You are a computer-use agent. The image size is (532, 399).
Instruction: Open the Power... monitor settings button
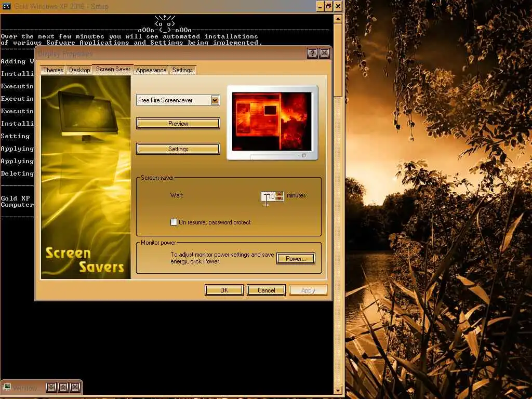point(296,259)
